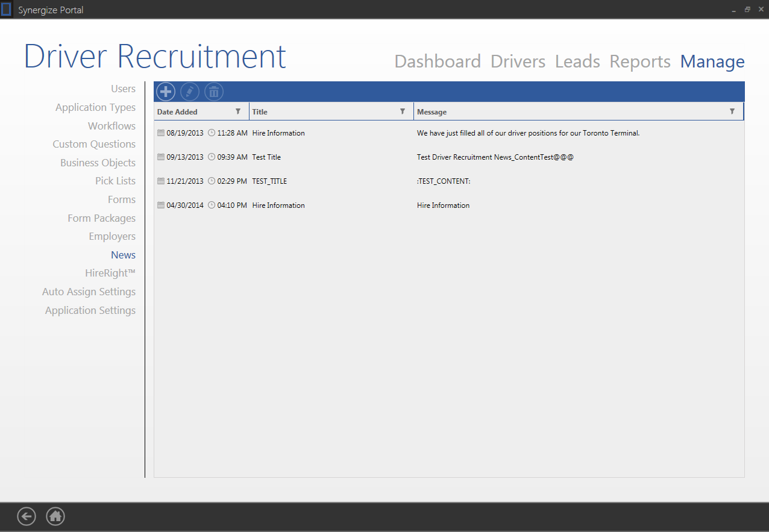Click the clock icon beside 09:39 AM
The width and height of the screenshot is (769, 532).
[212, 157]
